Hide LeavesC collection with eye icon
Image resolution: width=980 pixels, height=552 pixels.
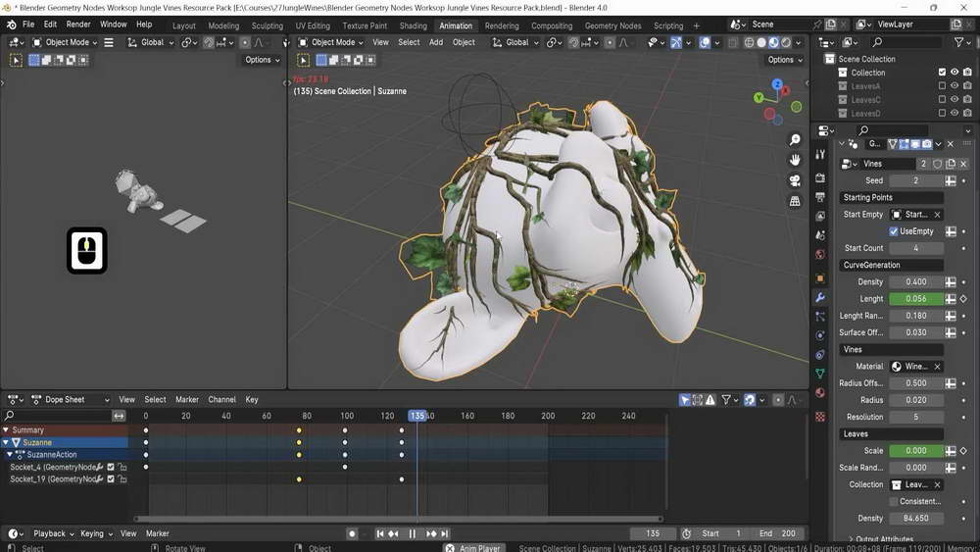955,100
